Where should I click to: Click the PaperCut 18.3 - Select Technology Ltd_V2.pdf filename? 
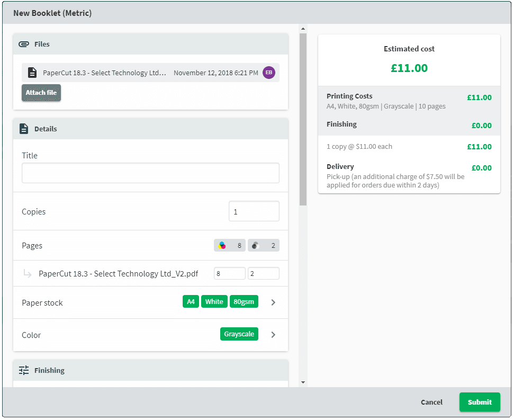[x=119, y=274]
